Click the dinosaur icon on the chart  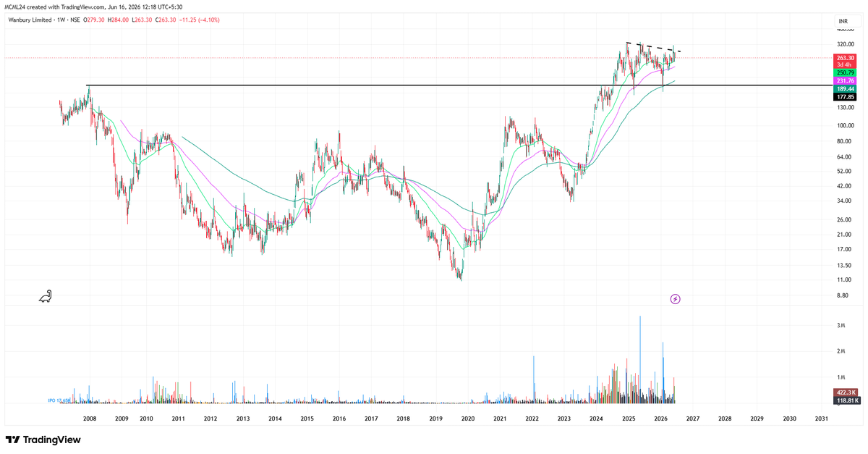point(46,295)
